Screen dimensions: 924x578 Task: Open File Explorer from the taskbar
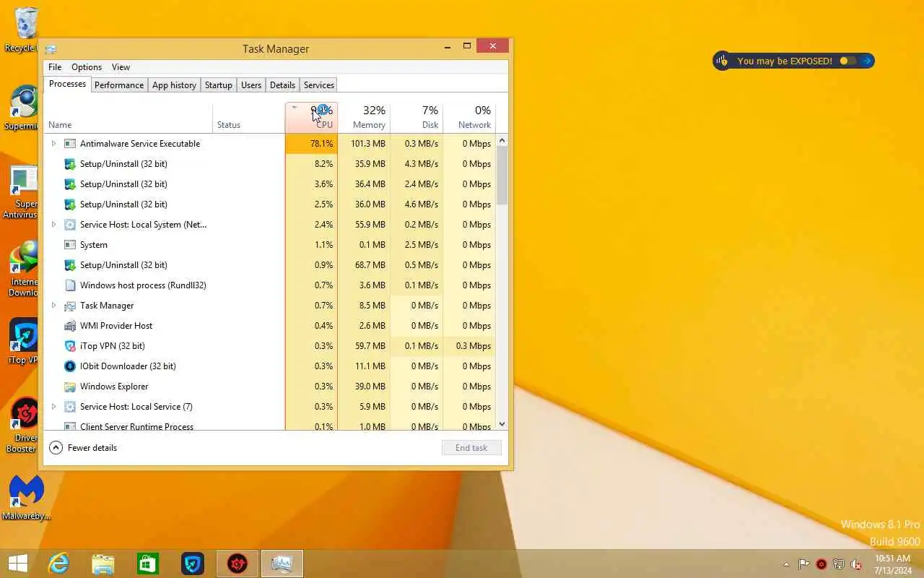(x=103, y=564)
